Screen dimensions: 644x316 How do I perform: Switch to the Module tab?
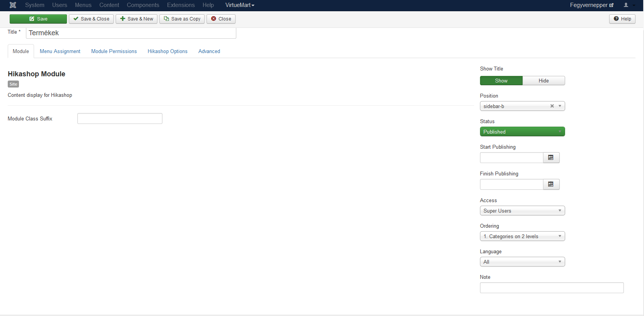coord(21,51)
